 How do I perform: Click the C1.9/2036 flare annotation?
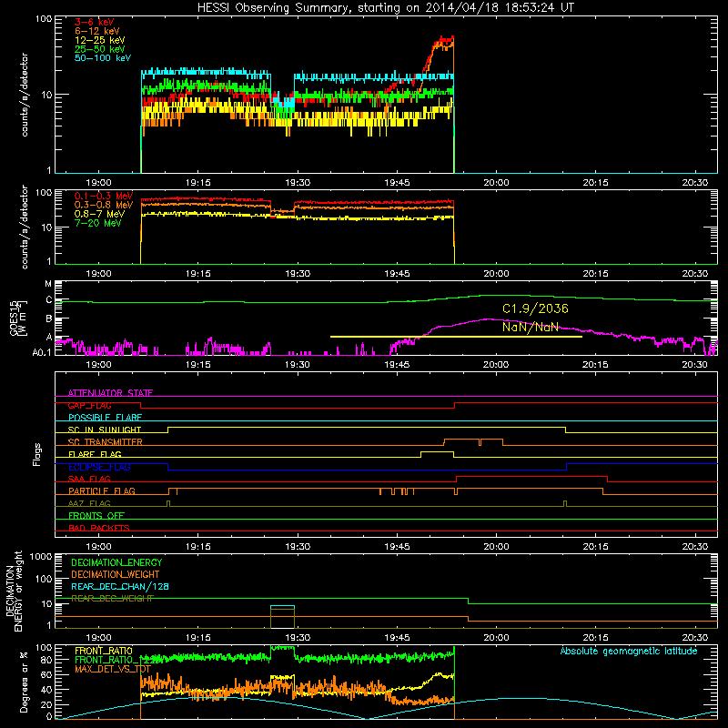click(535, 308)
